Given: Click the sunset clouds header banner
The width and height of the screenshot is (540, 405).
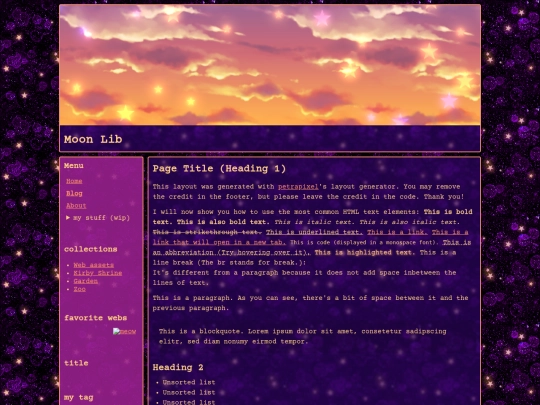Looking at the screenshot, I should [x=270, y=65].
